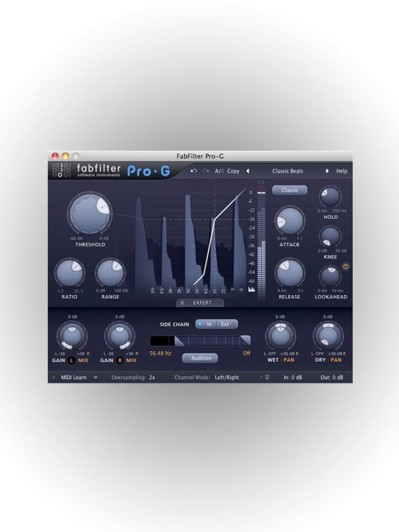This screenshot has width=399, height=532.
Task: Click the left channel L gain button
Action: 71,361
